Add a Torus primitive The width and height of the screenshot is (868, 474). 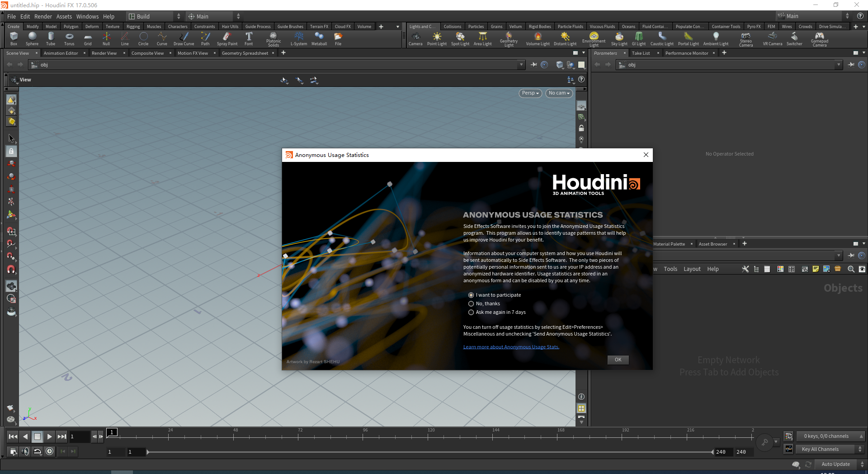[x=69, y=39]
